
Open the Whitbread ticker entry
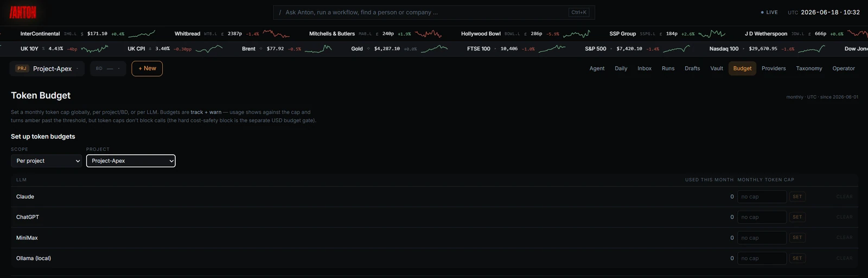point(232,34)
